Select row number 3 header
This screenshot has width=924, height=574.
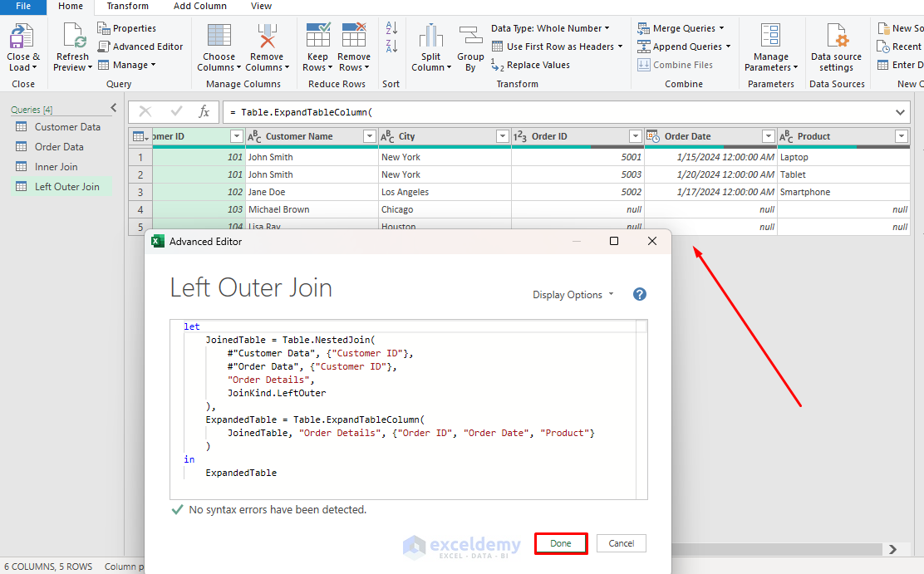coord(140,192)
